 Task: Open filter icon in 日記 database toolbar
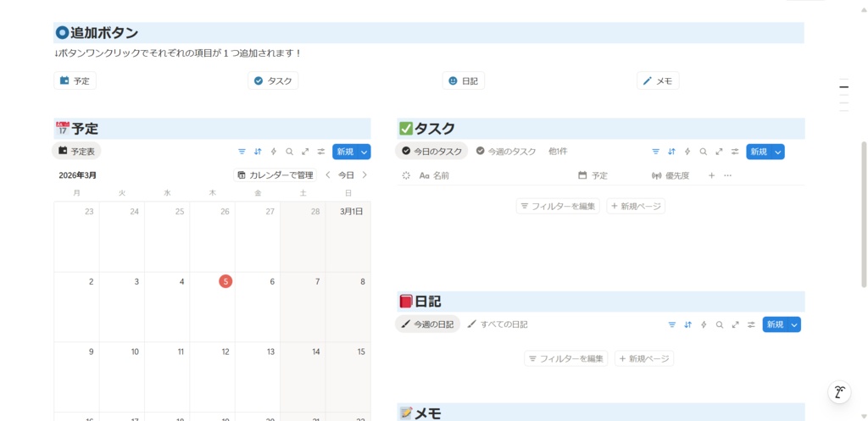(x=672, y=324)
